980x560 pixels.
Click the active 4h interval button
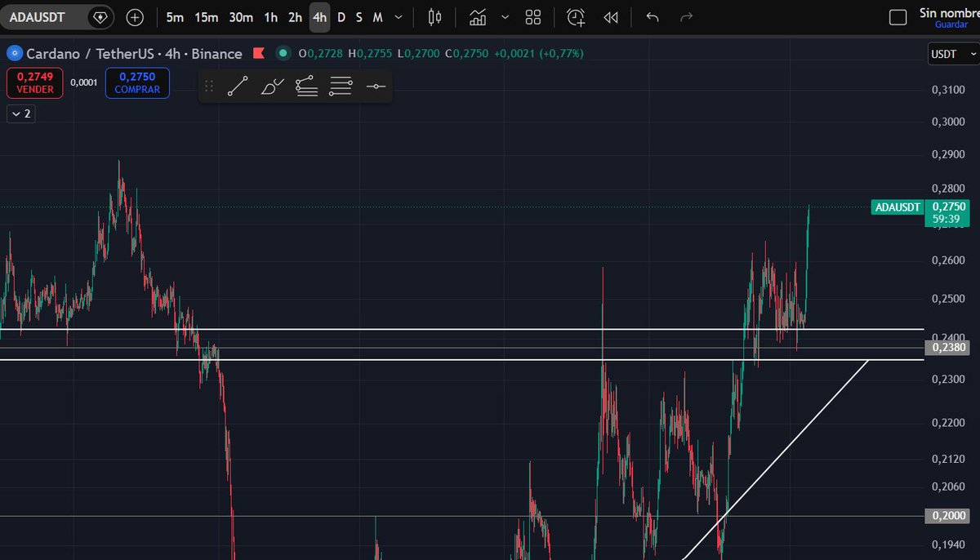pos(319,16)
